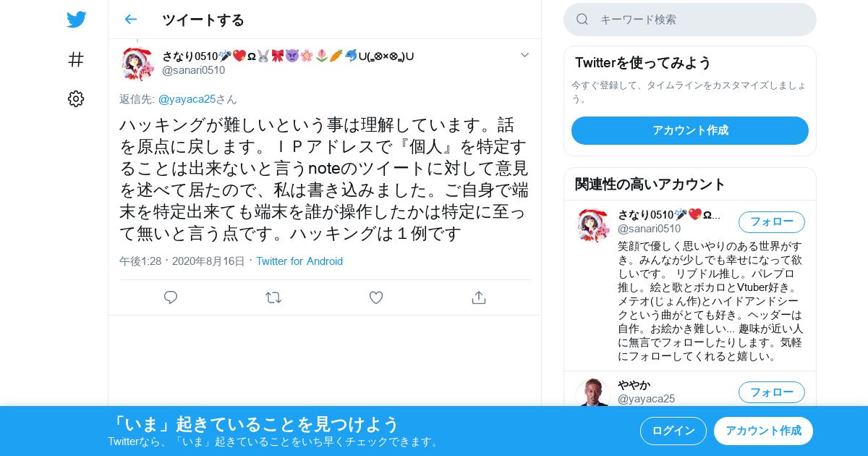Screen dimensions: 868x456
Task: Open ややか's avatar in related accounts
Action: (x=592, y=393)
